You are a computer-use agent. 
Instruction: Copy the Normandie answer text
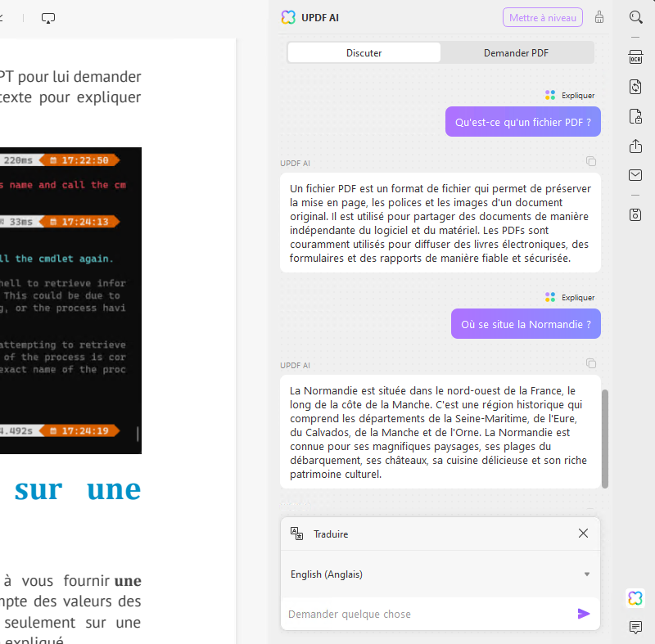(590, 363)
